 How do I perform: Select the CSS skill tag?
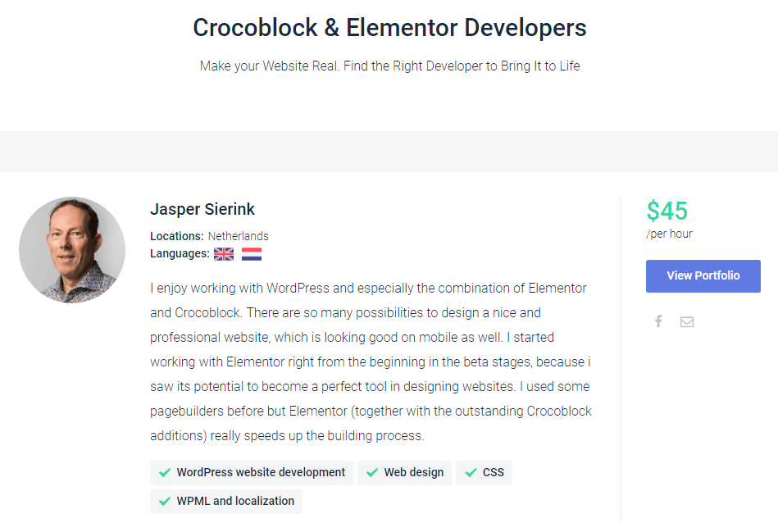click(484, 472)
